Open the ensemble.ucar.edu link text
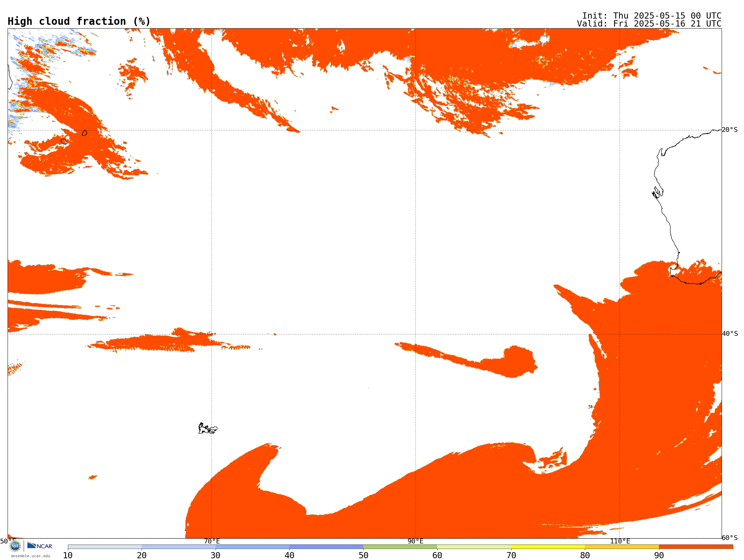This screenshot has height=560, width=744. point(30,556)
